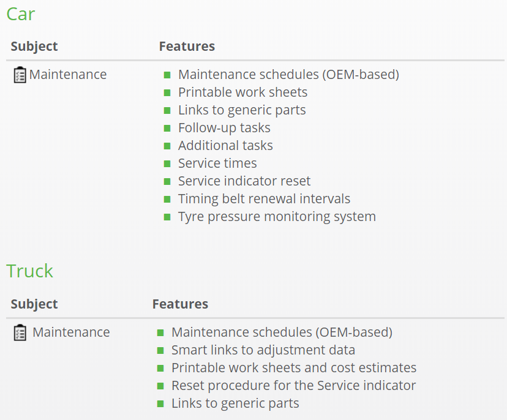Image resolution: width=507 pixels, height=420 pixels.
Task: Click Tyre pressure monitoring system
Action: tap(277, 217)
